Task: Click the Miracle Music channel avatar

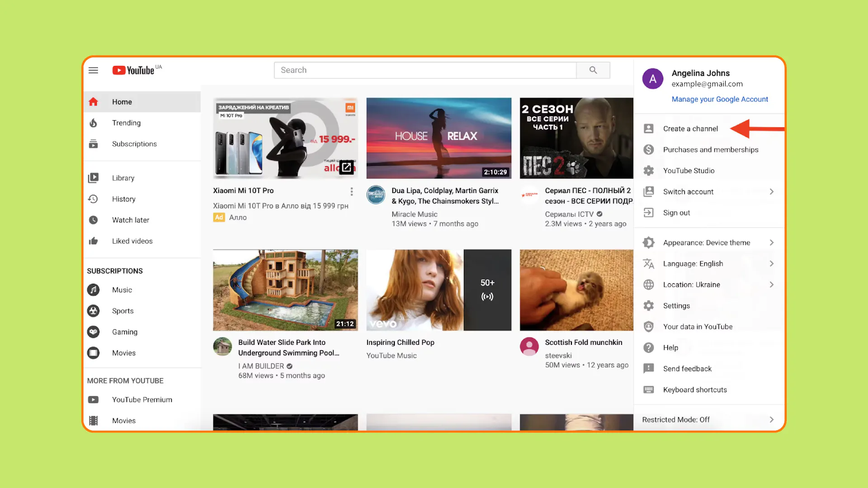Action: 376,195
